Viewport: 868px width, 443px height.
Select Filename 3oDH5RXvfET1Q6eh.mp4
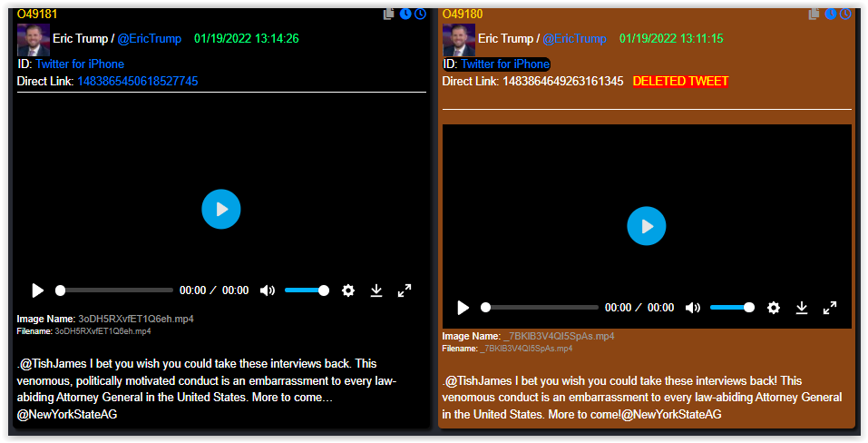pos(103,331)
